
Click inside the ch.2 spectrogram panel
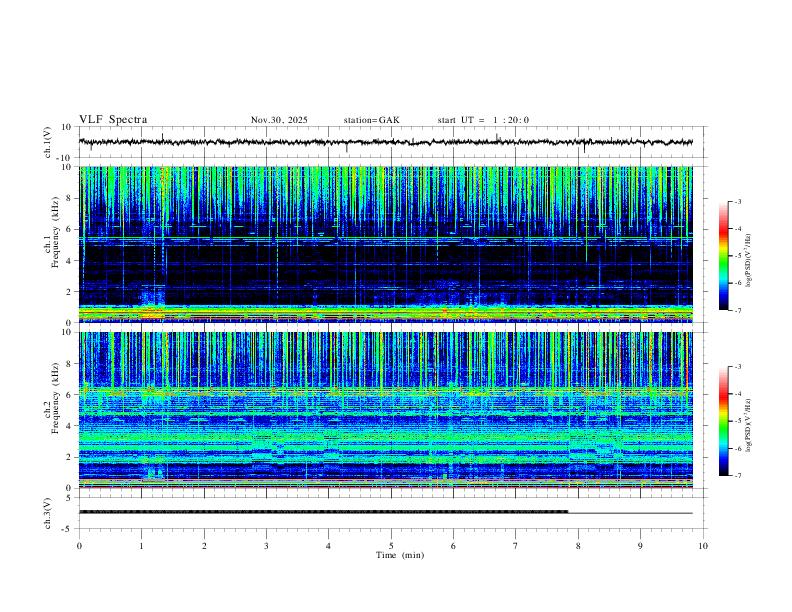386,410
